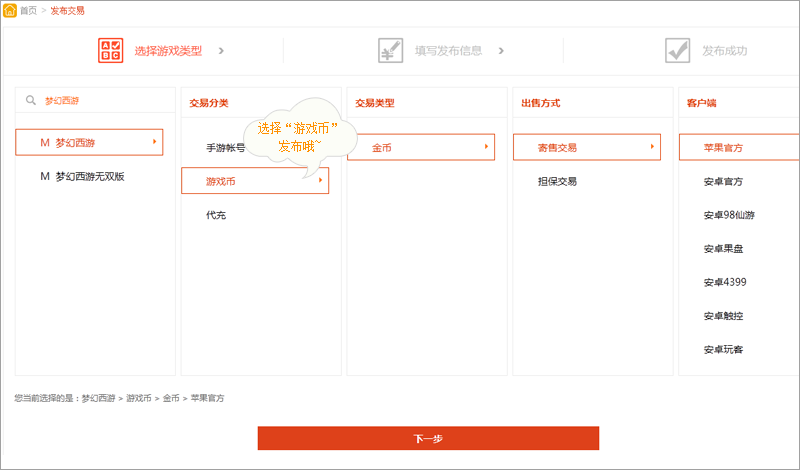Viewport: 800px width, 470px height.
Task: Select 苹果官方 client option
Action: tap(723, 148)
